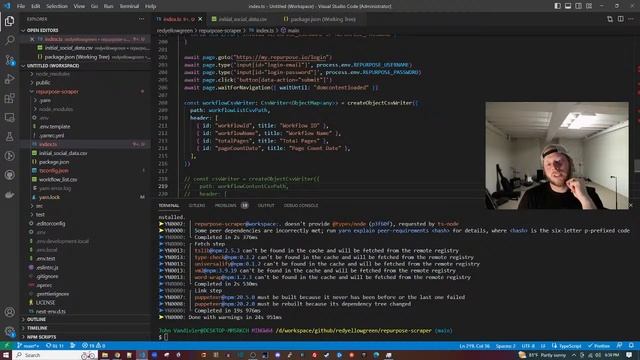Open the Search view in activity bar
The width and height of the screenshot is (640, 360).
tap(9, 40)
